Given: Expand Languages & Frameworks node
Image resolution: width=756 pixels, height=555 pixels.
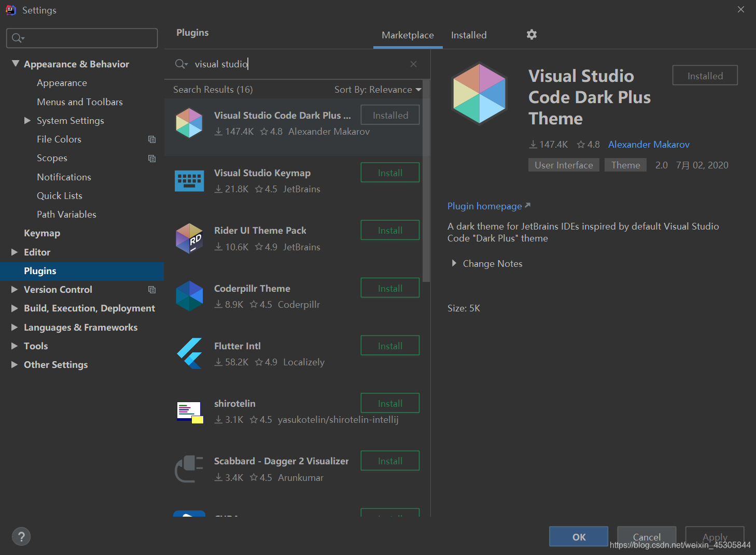Looking at the screenshot, I should [x=15, y=328].
